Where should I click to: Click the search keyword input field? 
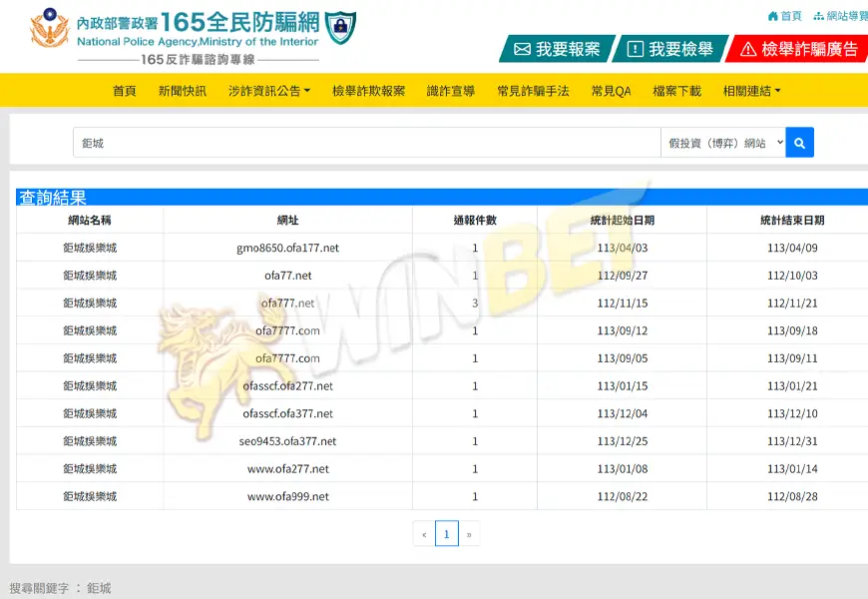pyautogui.click(x=366, y=143)
